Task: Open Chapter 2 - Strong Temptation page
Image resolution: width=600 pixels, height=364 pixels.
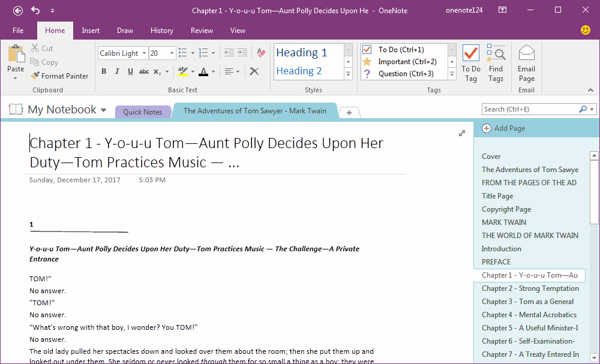Action: pos(532,288)
